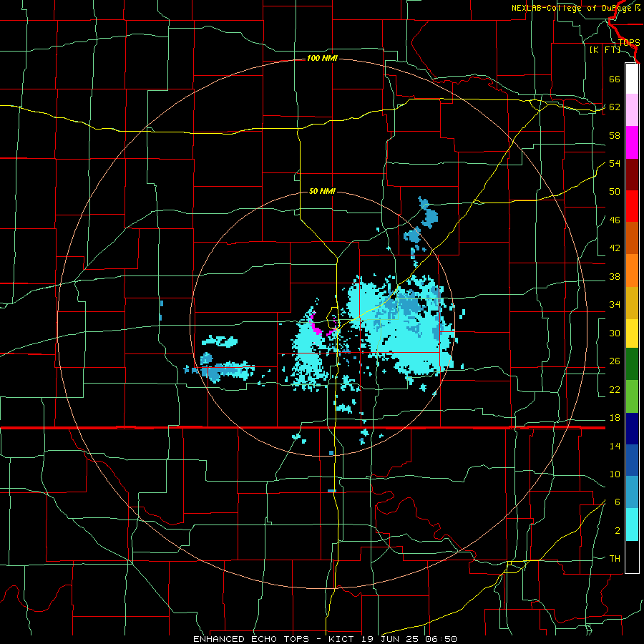
Task: Click the 66 legend value
Action: click(x=615, y=79)
